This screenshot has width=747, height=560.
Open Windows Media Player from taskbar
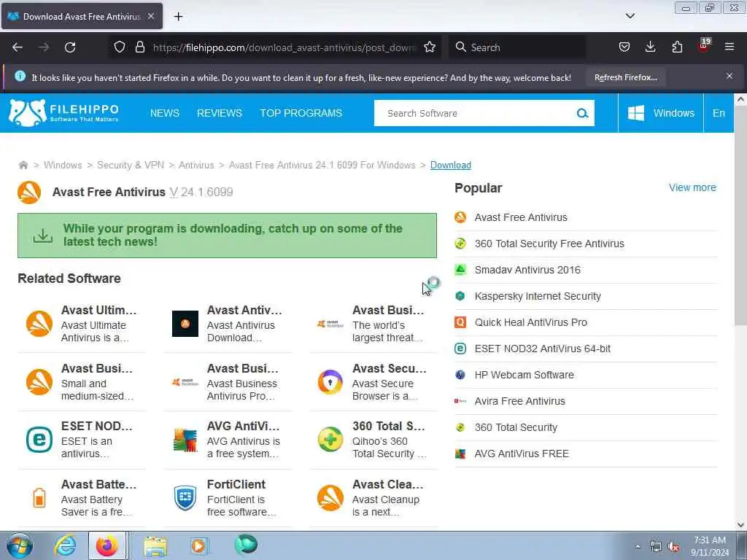tap(198, 545)
